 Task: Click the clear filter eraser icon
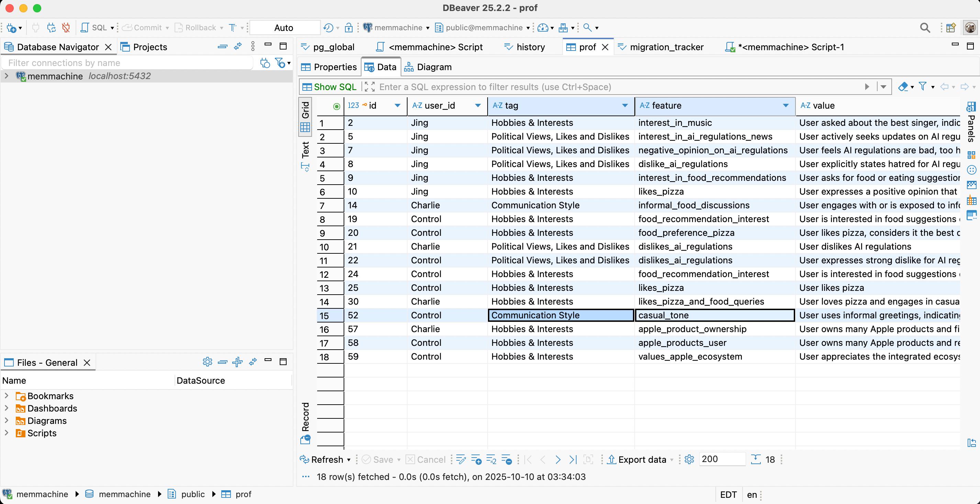[x=903, y=87]
